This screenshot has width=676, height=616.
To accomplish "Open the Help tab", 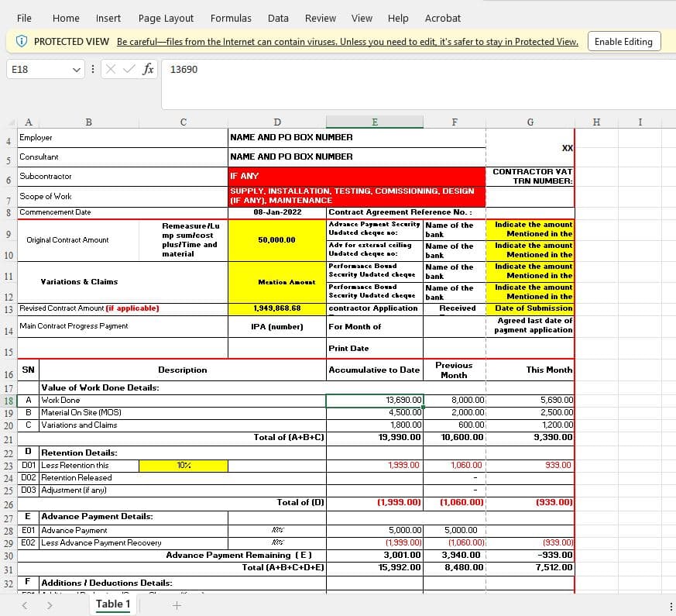I will (398, 18).
